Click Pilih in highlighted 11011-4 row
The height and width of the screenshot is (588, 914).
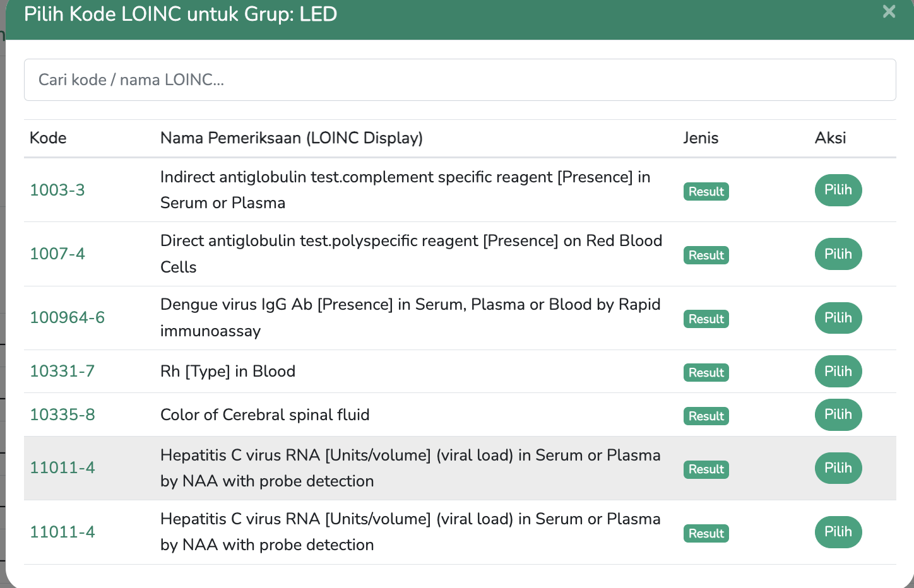838,468
